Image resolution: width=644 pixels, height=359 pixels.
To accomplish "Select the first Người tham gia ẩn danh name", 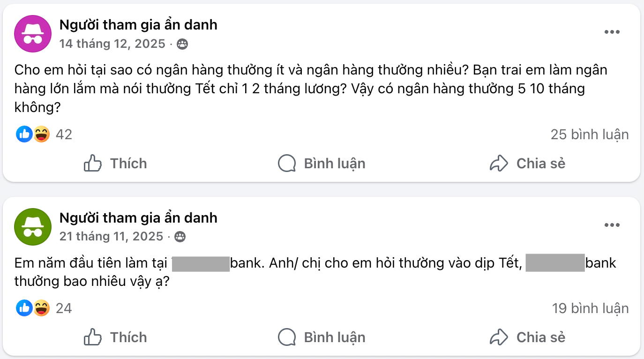I will pos(138,24).
